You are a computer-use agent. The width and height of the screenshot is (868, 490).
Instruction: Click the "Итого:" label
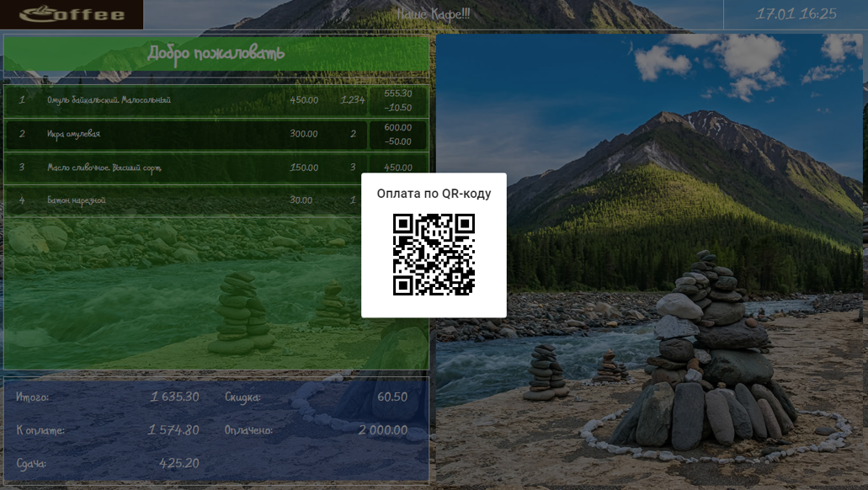[x=32, y=397]
